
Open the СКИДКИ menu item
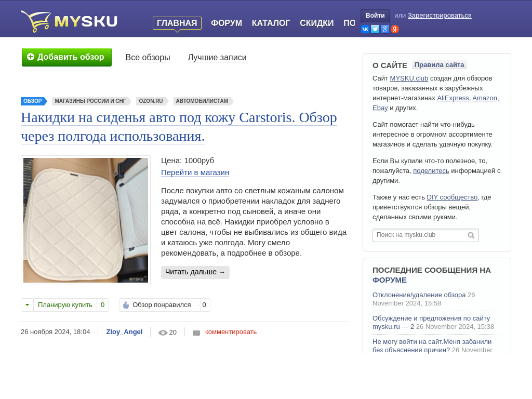pos(316,23)
